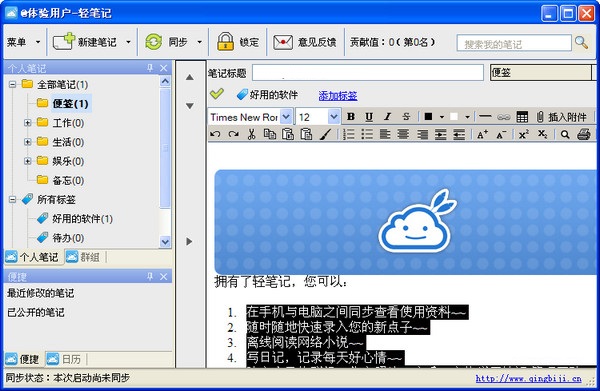Align text left
The image size is (600, 391).
(x=385, y=134)
